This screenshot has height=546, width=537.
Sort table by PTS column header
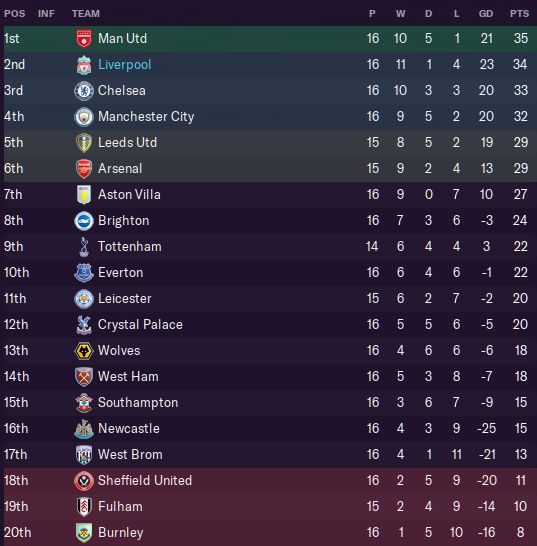519,14
